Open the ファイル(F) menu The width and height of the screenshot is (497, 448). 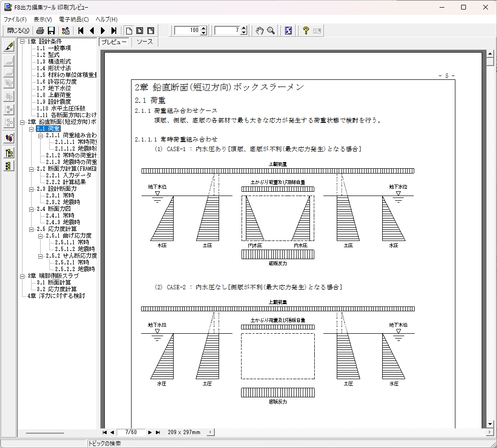pos(15,20)
